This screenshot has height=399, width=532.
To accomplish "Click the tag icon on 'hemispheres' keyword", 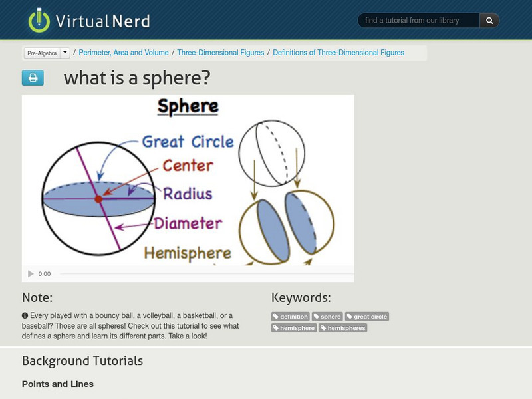I will pyautogui.click(x=324, y=327).
